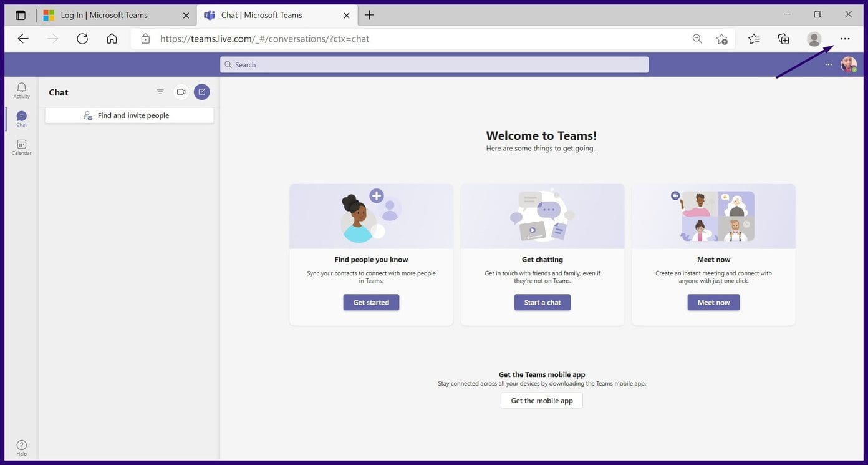The height and width of the screenshot is (465, 868).
Task: Click the Find people you know illustration
Action: [371, 216]
